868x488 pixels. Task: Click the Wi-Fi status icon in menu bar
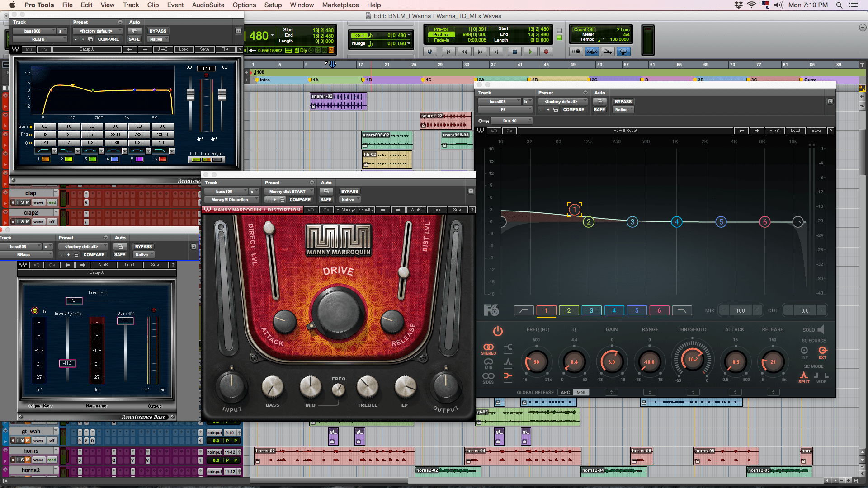coord(751,5)
